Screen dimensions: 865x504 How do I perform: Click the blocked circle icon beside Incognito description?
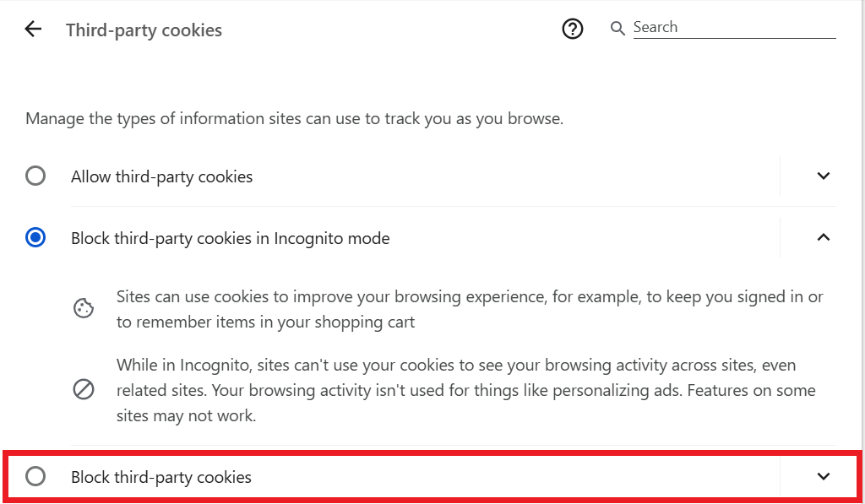(84, 390)
